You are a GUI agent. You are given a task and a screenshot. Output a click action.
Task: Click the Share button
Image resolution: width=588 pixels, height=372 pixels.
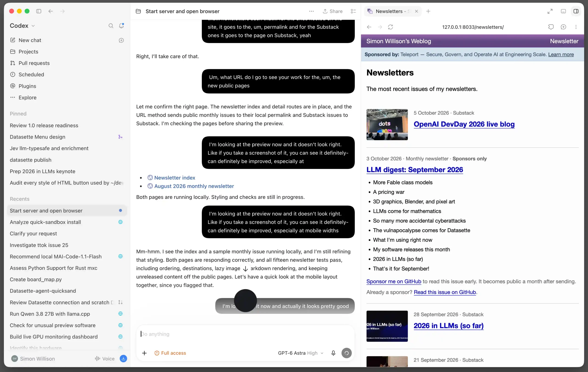pos(333,11)
